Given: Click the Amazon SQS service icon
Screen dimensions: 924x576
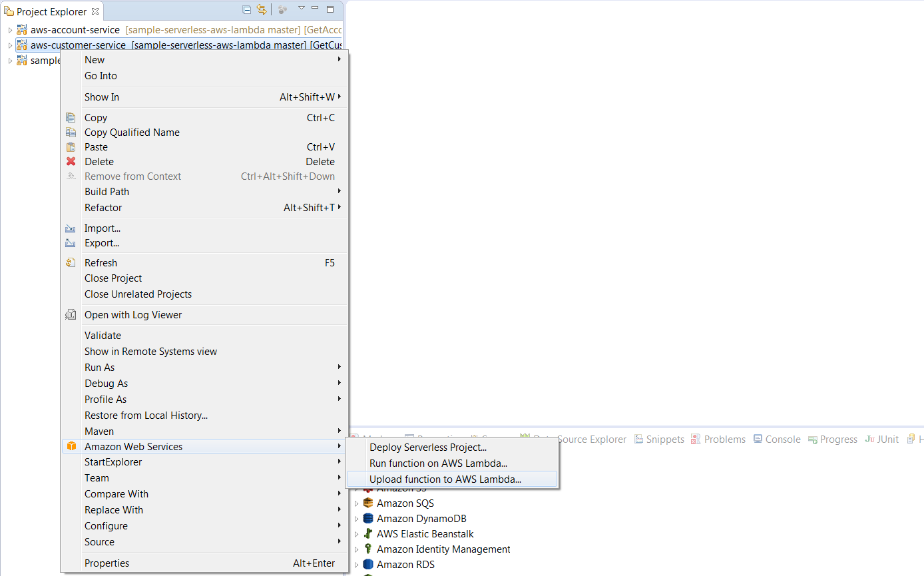Looking at the screenshot, I should (368, 503).
